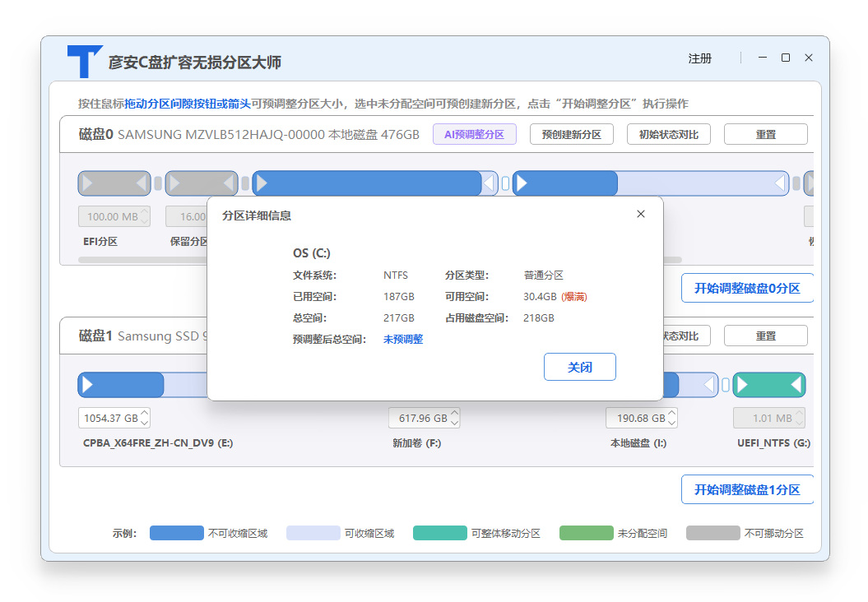Click the 预创建新分区 button
The width and height of the screenshot is (868, 602).
point(571,134)
